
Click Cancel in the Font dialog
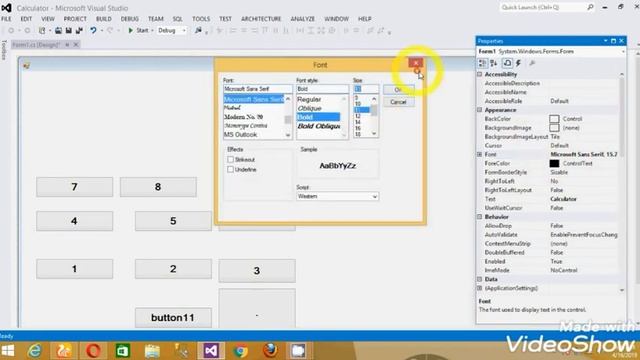pos(398,102)
